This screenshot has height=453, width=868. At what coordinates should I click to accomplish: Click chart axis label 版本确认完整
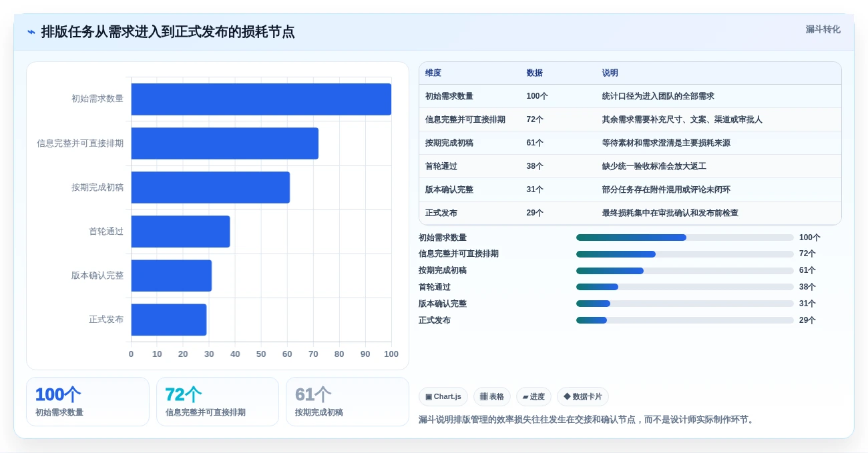point(97,275)
